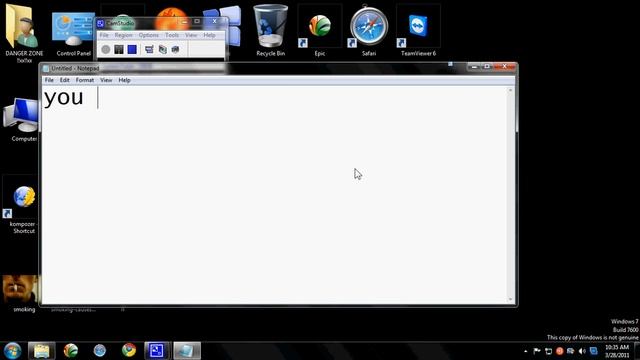Open Windows Explorer from the taskbar
The height and width of the screenshot is (360, 640).
click(x=42, y=351)
